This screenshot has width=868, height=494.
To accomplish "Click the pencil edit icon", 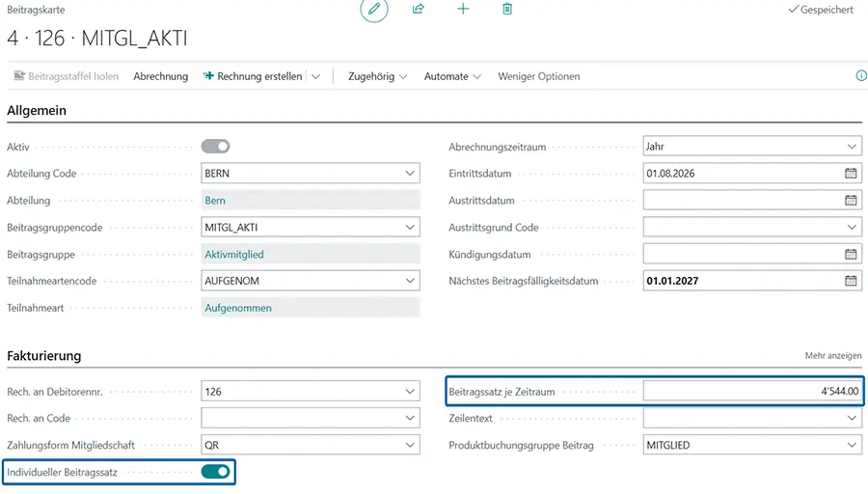I will pyautogui.click(x=374, y=9).
